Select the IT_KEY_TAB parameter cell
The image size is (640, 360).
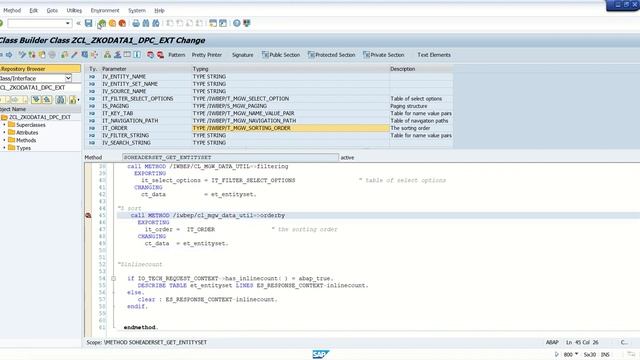pyautogui.click(x=146, y=113)
